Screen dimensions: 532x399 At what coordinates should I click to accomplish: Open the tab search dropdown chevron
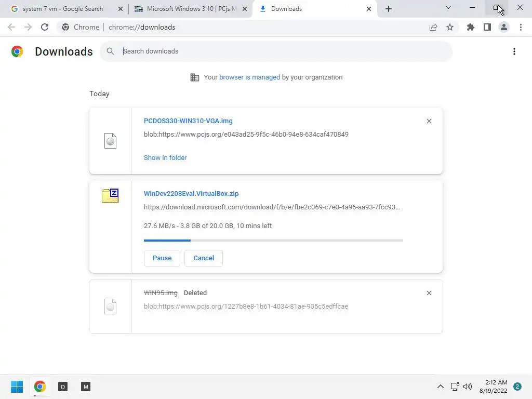[448, 7]
